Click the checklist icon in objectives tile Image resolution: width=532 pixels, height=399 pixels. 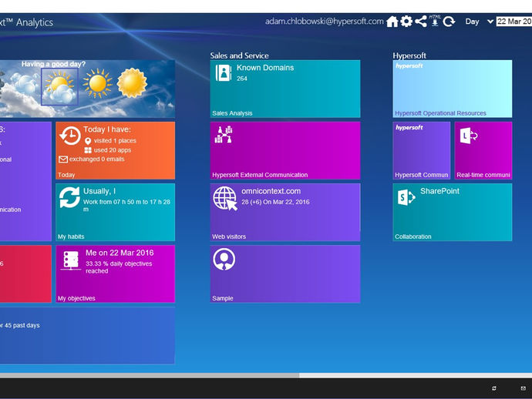pyautogui.click(x=71, y=260)
